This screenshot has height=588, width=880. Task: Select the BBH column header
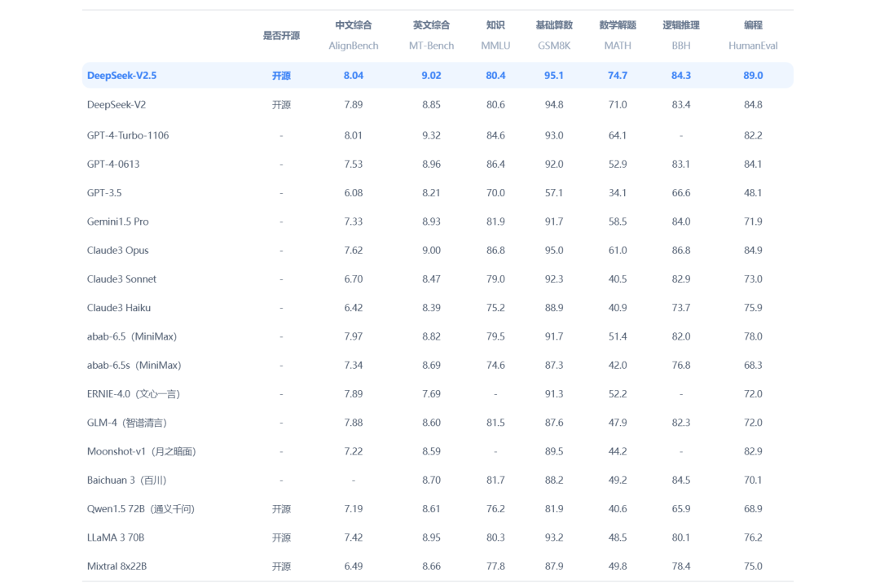click(680, 46)
